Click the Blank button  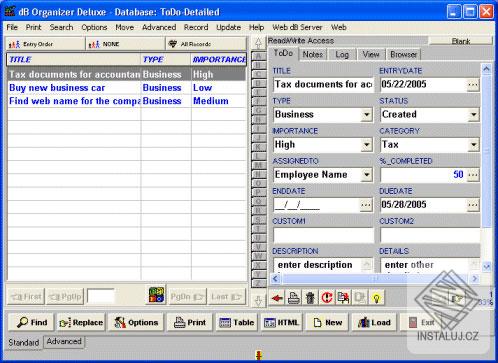coord(460,41)
